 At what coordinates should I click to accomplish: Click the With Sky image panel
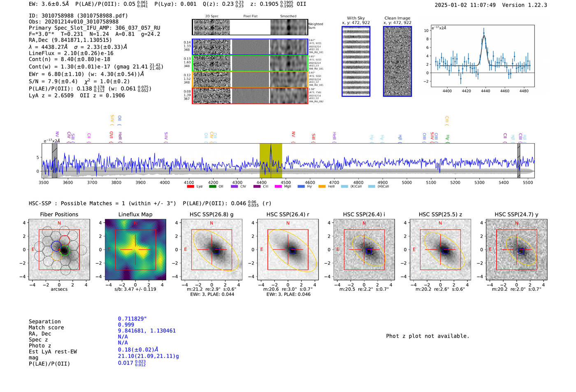pyautogui.click(x=356, y=61)
